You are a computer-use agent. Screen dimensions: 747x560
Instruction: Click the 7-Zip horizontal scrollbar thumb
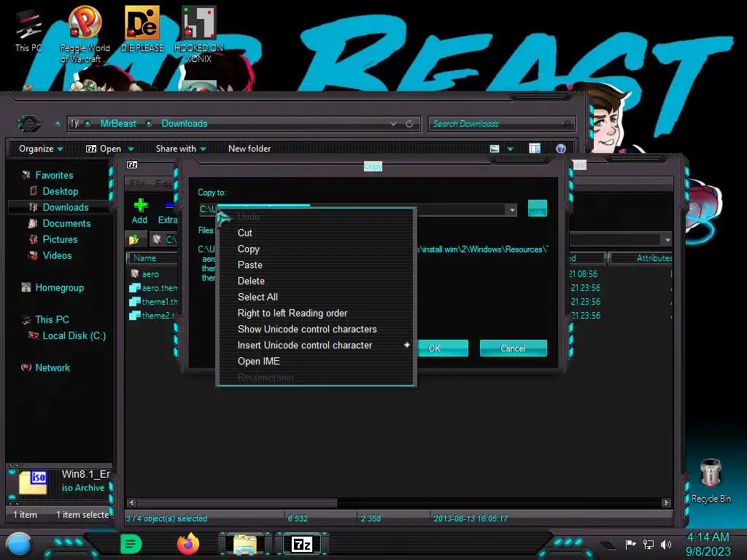(x=237, y=502)
